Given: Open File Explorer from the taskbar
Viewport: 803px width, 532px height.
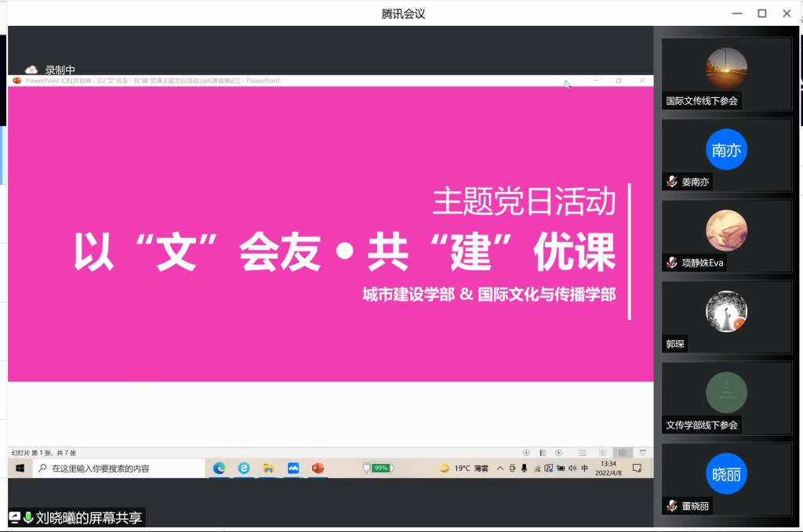Looking at the screenshot, I should click(268, 469).
